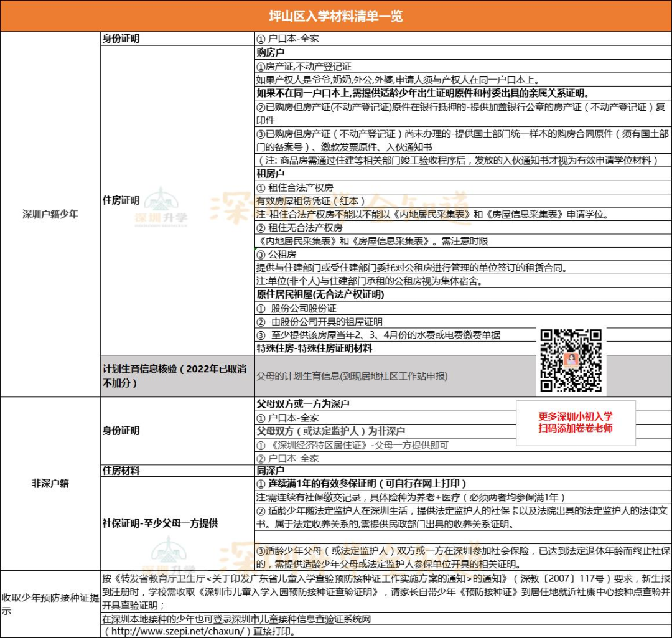The height and width of the screenshot is (638, 672).
Task: Click the 购房户 heading row
Action: [x=463, y=52]
